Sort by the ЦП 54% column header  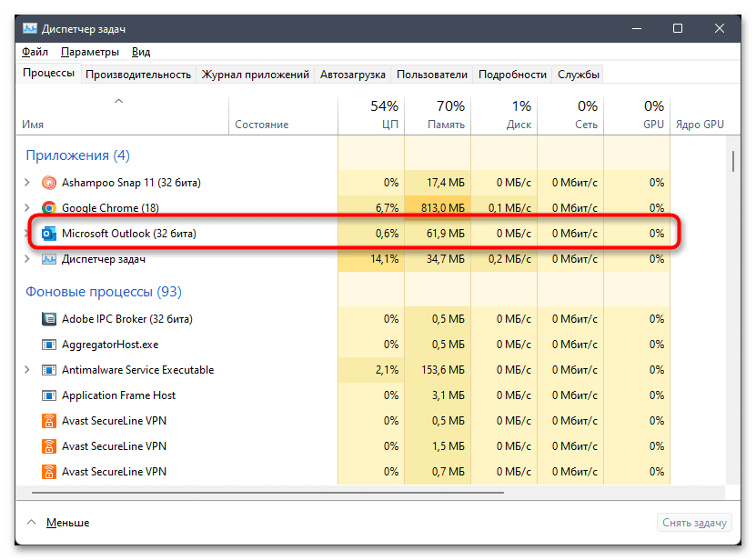click(x=371, y=115)
